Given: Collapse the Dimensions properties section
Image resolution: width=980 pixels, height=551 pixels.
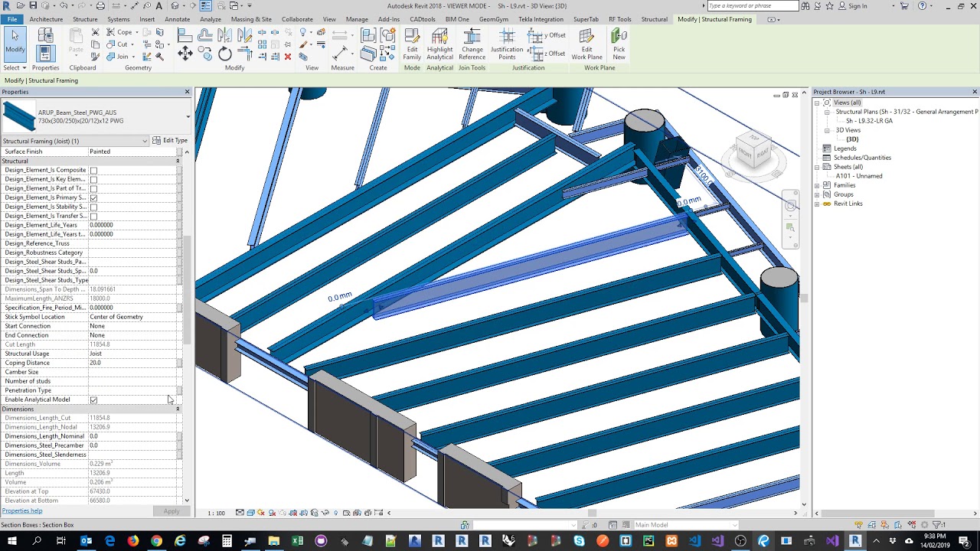Looking at the screenshot, I should pyautogui.click(x=178, y=409).
